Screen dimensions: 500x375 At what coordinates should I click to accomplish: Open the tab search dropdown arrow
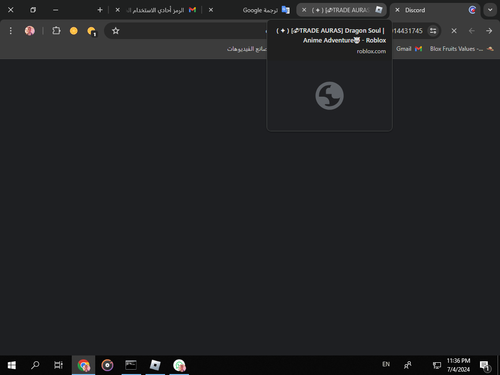pyautogui.click(x=490, y=10)
